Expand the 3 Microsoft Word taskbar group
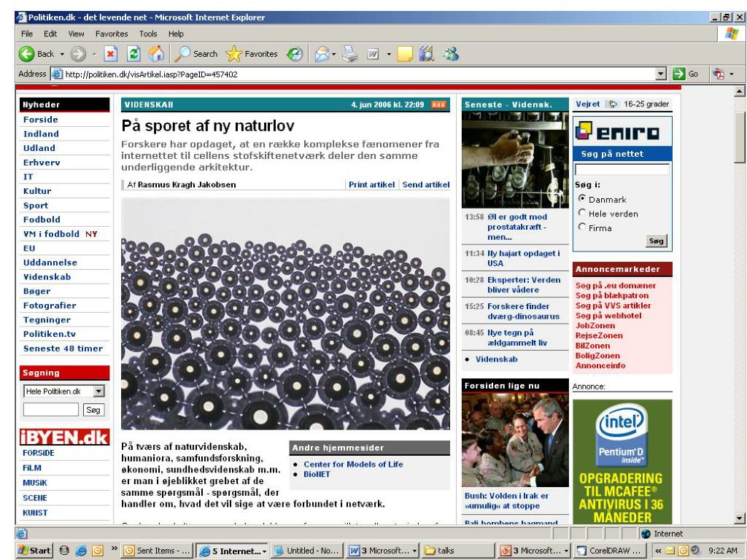The width and height of the screenshot is (747, 560). [x=414, y=551]
